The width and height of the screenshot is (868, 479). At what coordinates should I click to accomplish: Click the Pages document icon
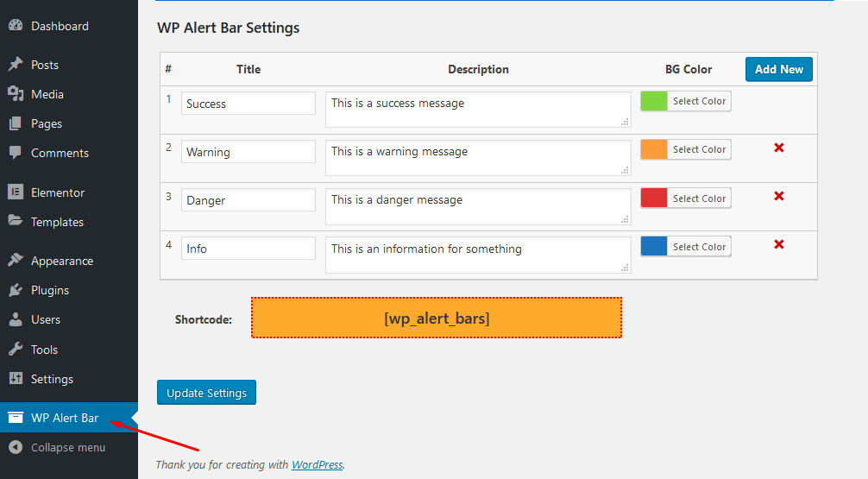pos(16,123)
